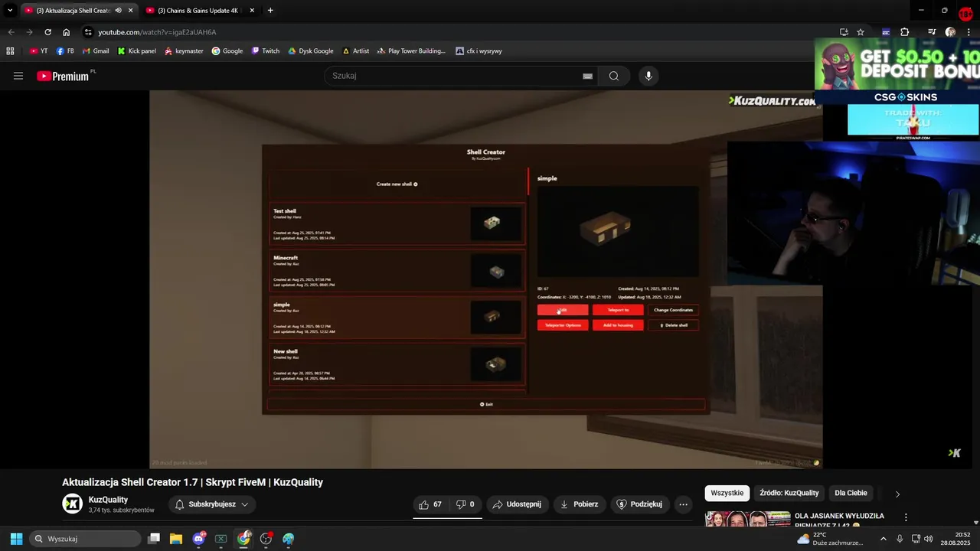Open the volume control in system tray
The height and width of the screenshot is (551, 980).
(929, 539)
